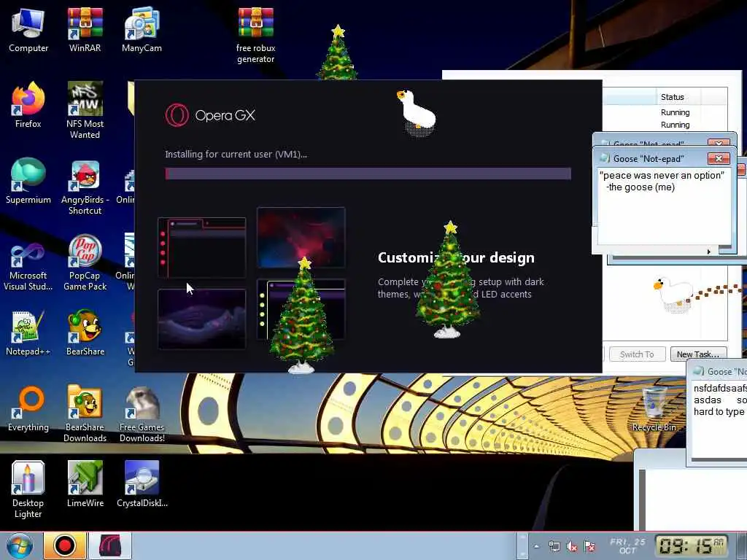Click the Installing for current user text
The image size is (747, 560).
point(236,154)
